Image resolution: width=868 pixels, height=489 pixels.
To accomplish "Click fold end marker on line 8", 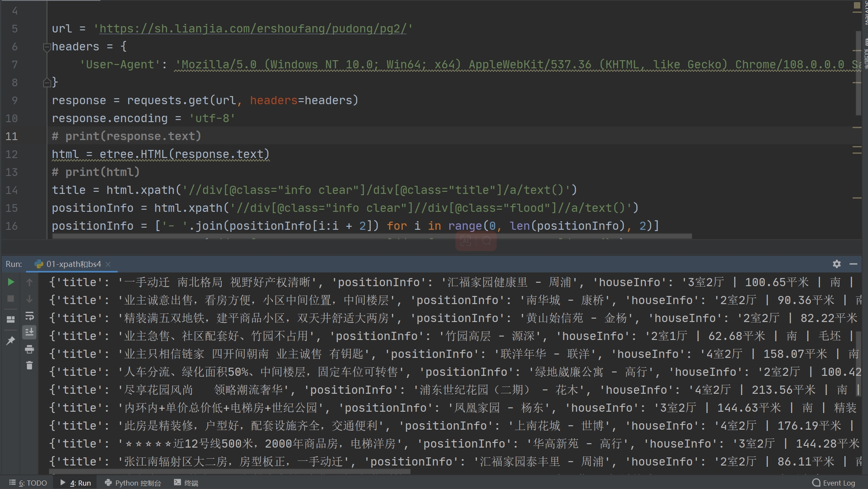I will (x=47, y=82).
